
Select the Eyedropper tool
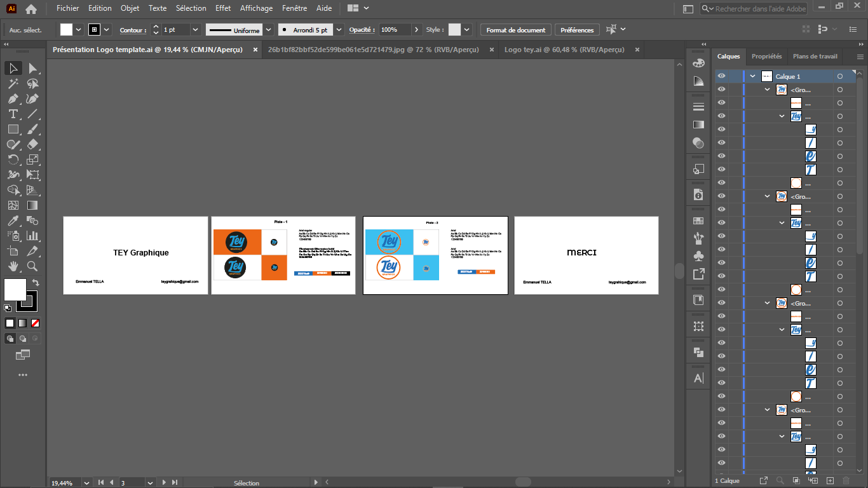(13, 220)
